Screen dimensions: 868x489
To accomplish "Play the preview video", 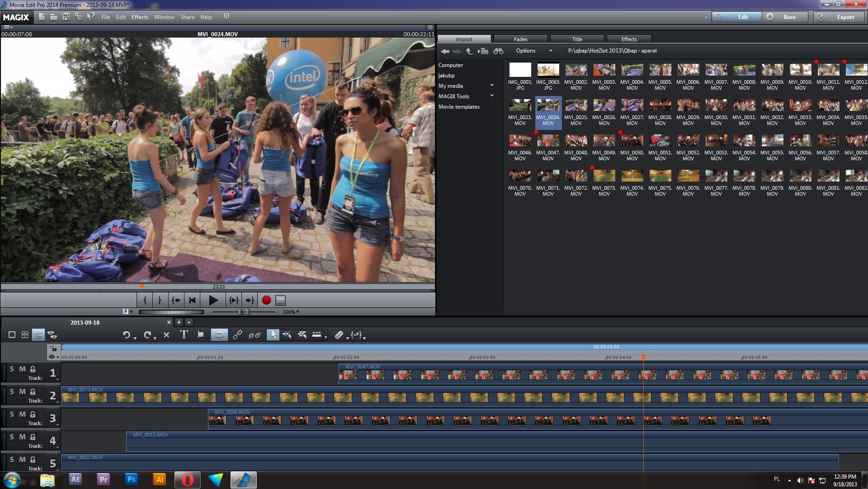I will click(213, 300).
